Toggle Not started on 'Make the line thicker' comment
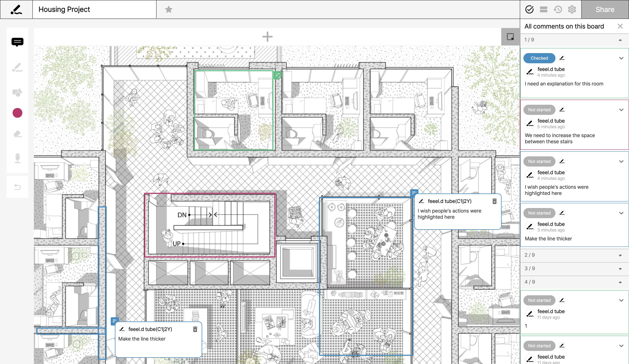 point(539,213)
